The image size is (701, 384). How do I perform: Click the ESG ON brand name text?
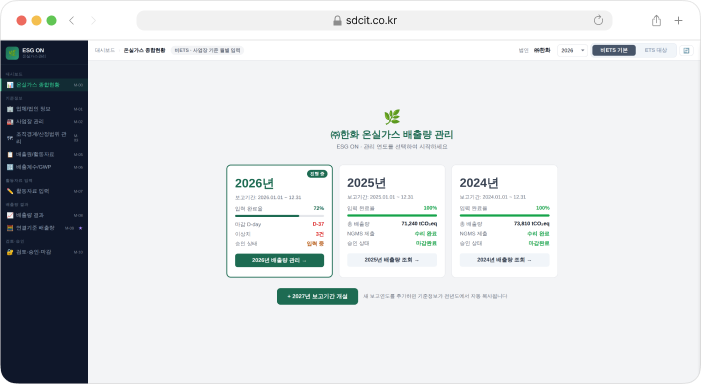pos(34,51)
